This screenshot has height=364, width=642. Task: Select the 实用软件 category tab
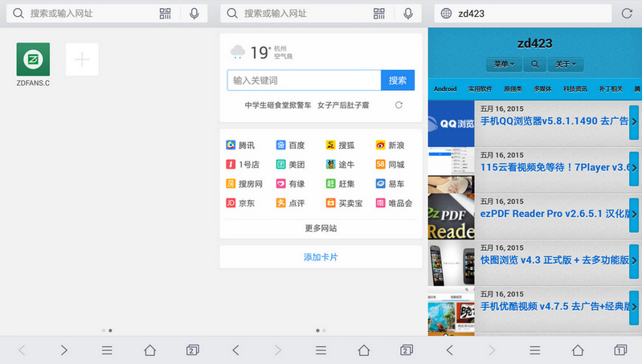point(480,88)
